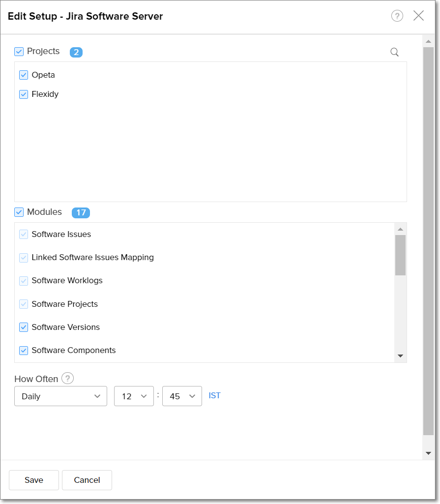
Task: Click the help icon in dialog header
Action: click(x=397, y=16)
